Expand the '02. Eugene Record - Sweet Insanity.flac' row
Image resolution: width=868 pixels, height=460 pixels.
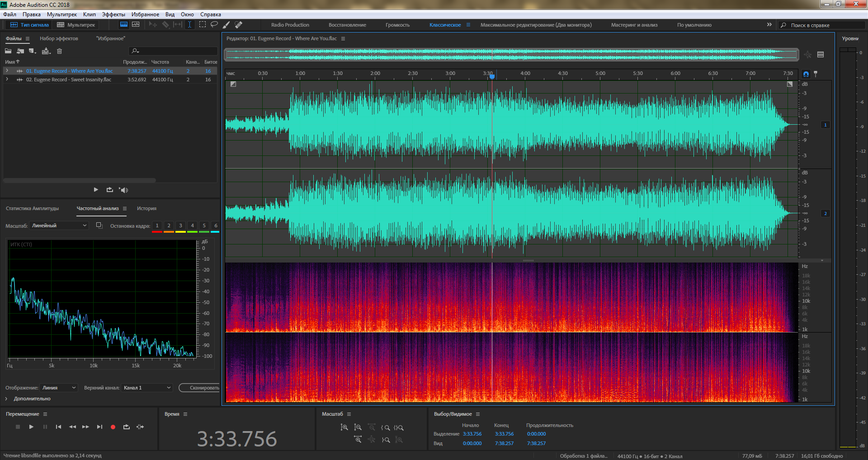point(7,79)
